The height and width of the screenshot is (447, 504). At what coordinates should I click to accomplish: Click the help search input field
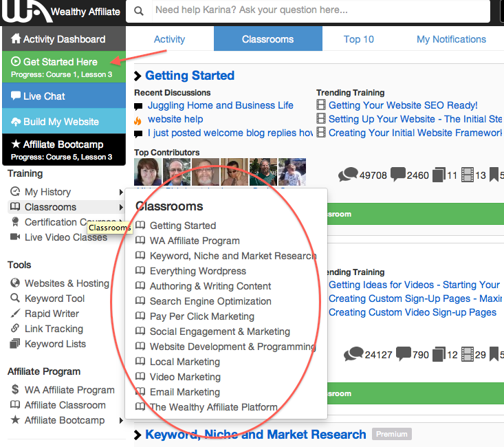(321, 11)
